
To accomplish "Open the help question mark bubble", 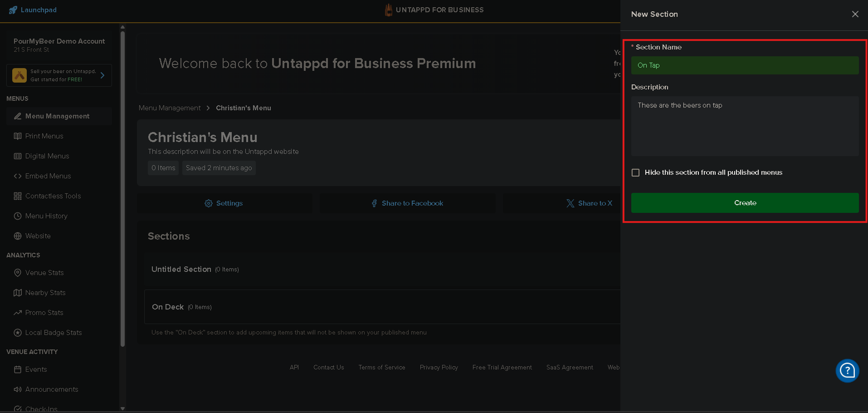I will coord(847,371).
